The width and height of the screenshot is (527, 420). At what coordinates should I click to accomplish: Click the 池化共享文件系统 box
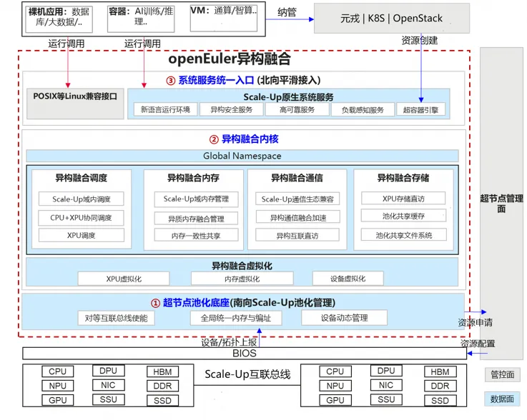tap(403, 235)
